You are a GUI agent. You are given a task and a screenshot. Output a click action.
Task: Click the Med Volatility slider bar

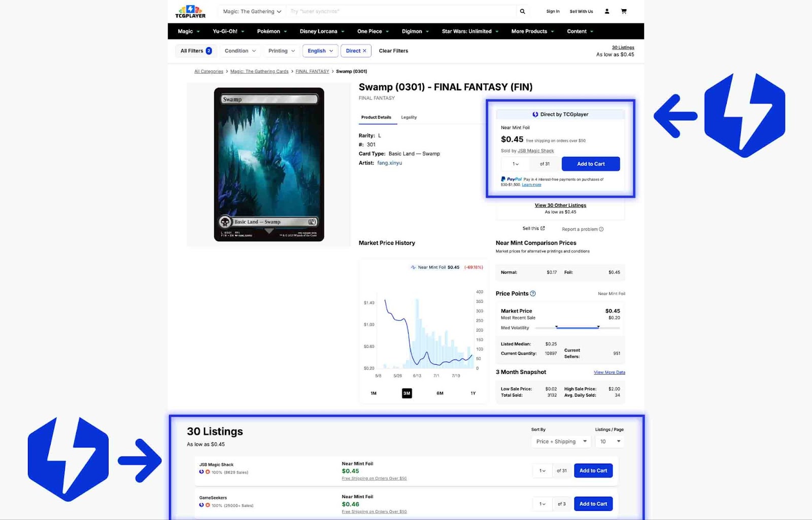(x=578, y=328)
